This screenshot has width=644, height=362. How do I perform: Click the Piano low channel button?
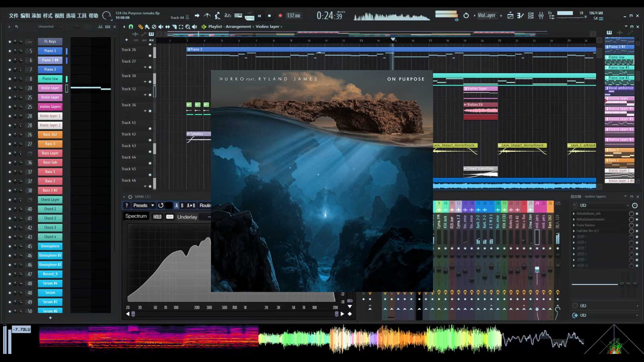pos(50,79)
